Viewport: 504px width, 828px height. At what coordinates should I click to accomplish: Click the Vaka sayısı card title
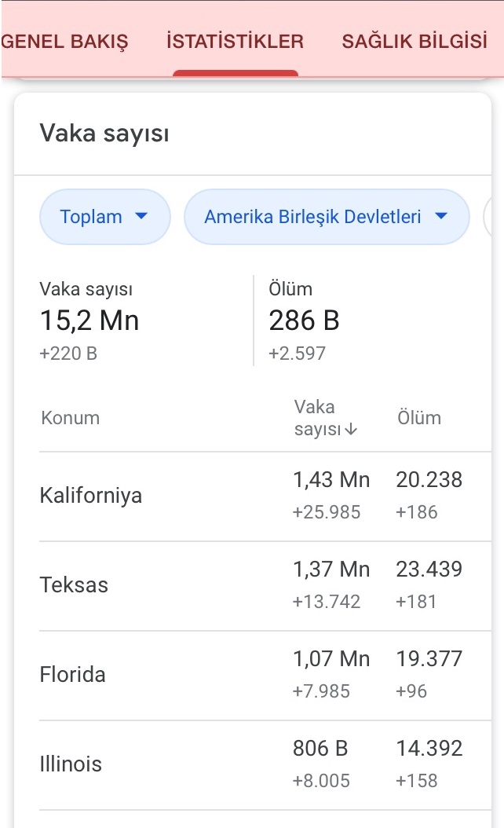point(104,133)
